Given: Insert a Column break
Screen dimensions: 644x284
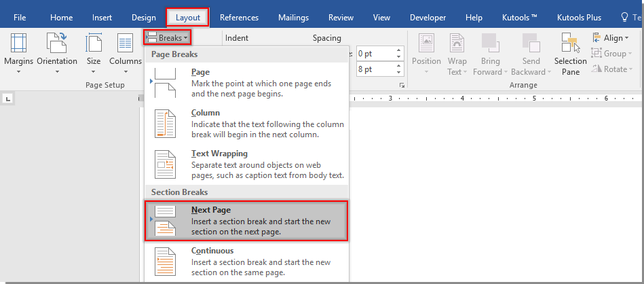Looking at the screenshot, I should 246,124.
